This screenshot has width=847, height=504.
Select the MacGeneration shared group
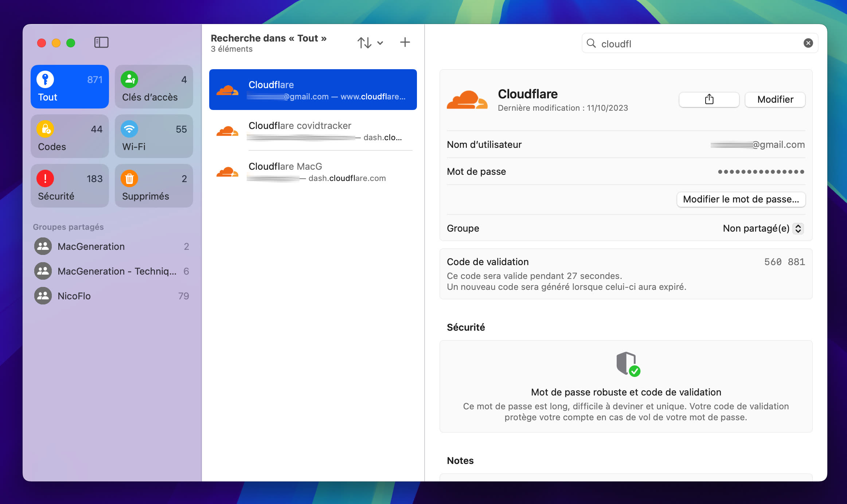(91, 247)
